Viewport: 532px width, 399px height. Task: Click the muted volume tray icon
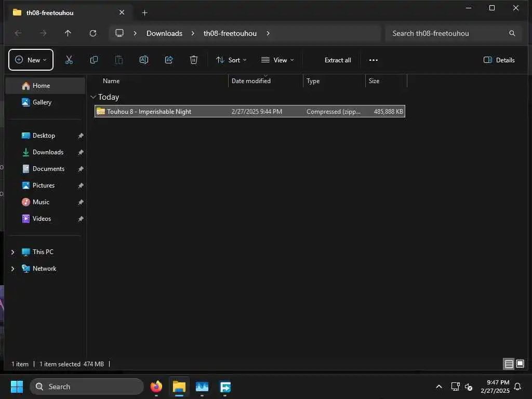[469, 387]
